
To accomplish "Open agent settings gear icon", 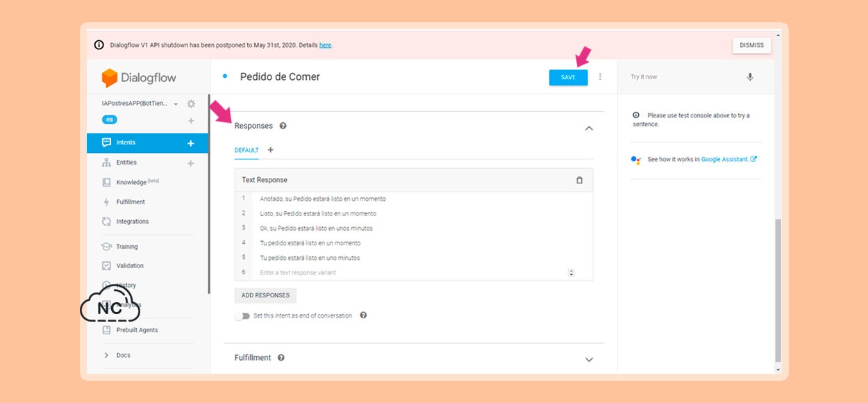I will pyautogui.click(x=191, y=104).
